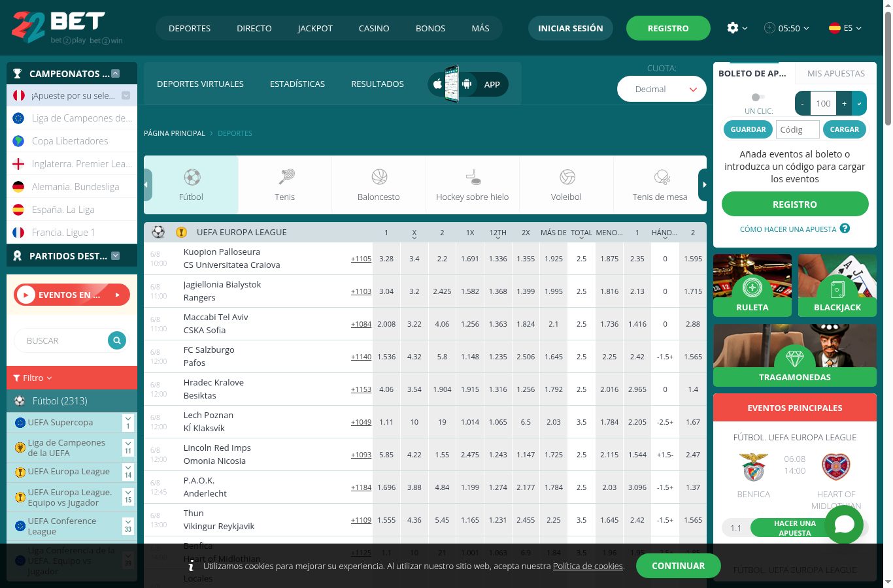
Task: Open the Android app icon
Action: coord(467,84)
